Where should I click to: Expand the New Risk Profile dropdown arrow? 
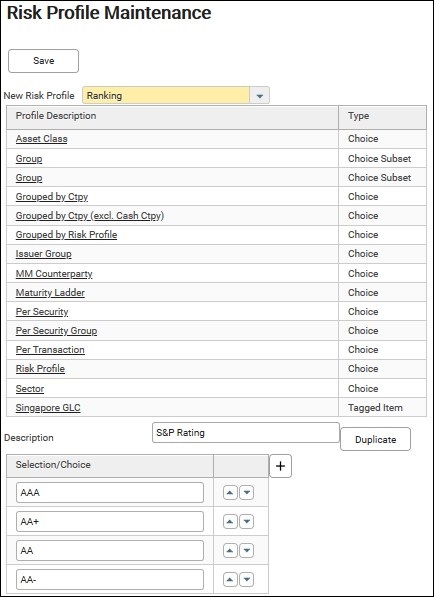260,95
